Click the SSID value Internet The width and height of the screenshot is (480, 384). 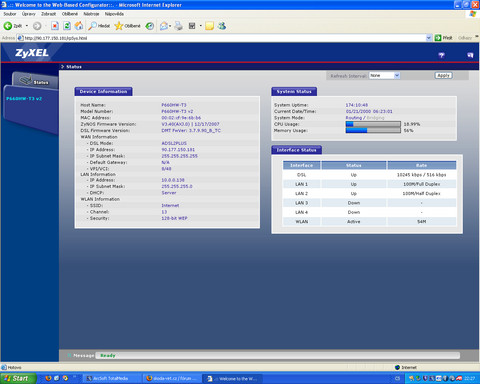[x=170, y=205]
